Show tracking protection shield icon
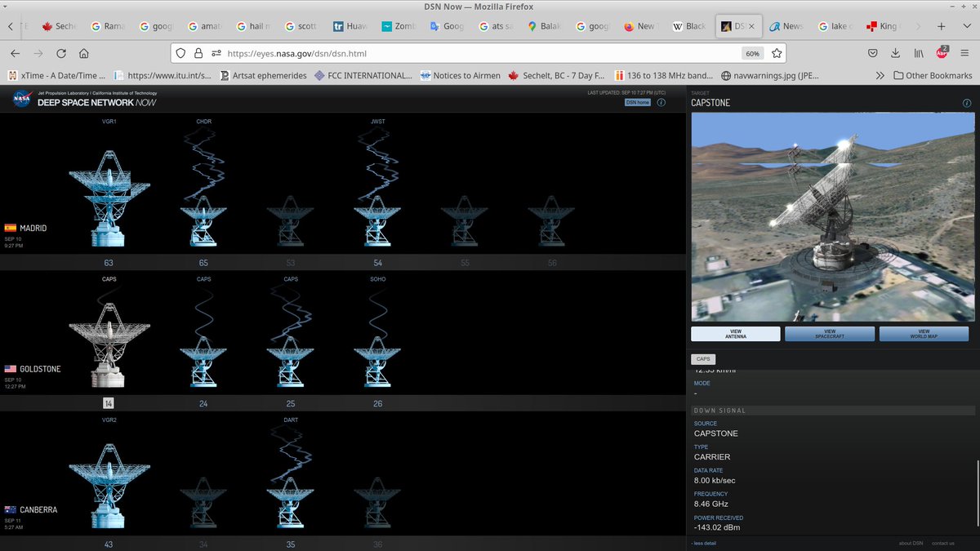Viewport: 980px width, 551px height. (182, 53)
